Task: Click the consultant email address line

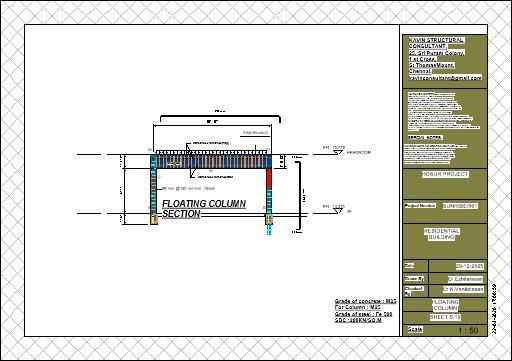Action: pyautogui.click(x=445, y=78)
